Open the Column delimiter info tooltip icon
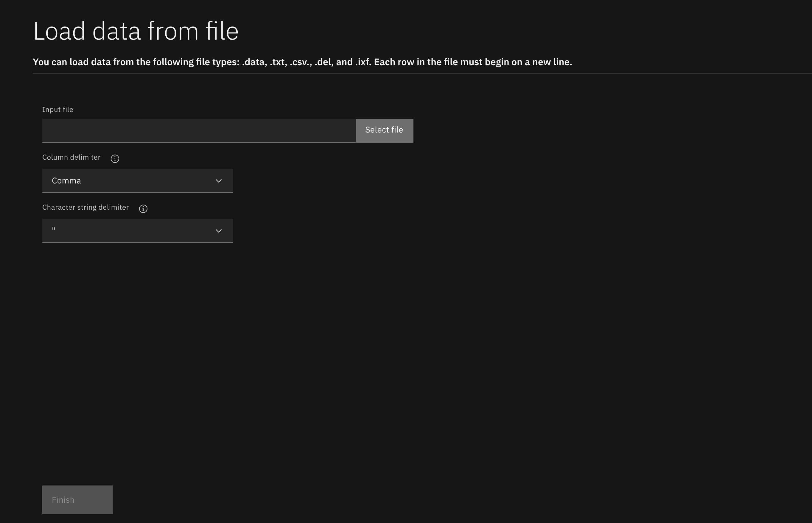Screen dimensions: 812x523 pyautogui.click(x=115, y=159)
